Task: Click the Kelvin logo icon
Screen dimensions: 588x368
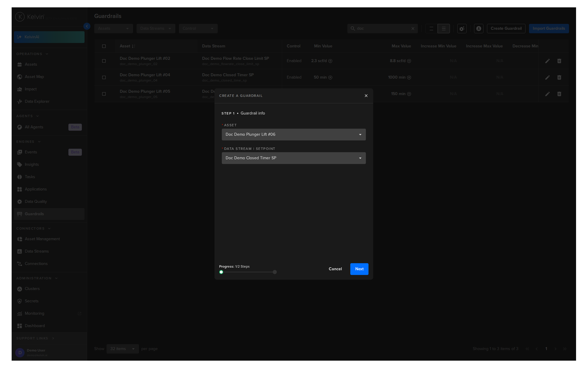Action: pyautogui.click(x=20, y=17)
